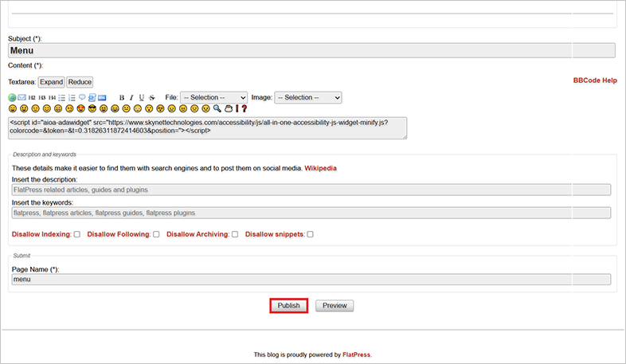This screenshot has height=364, width=626.
Task: Tick the Disallow Archiving checkbox
Action: tap(235, 234)
